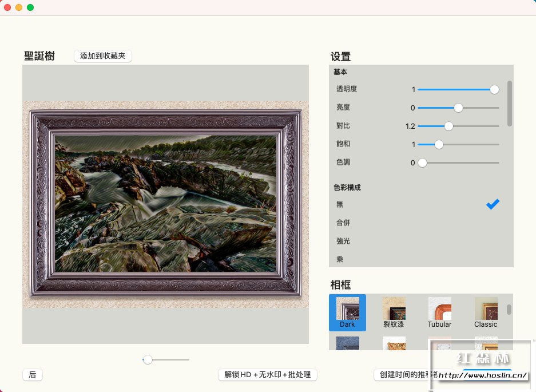
Task: Close the window with red button
Action: 7,7
